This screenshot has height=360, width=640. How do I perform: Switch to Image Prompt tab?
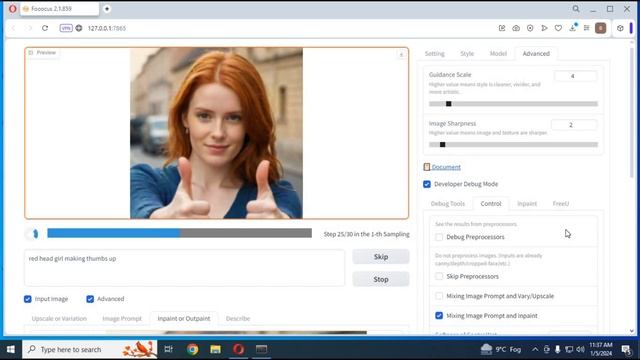(122, 318)
